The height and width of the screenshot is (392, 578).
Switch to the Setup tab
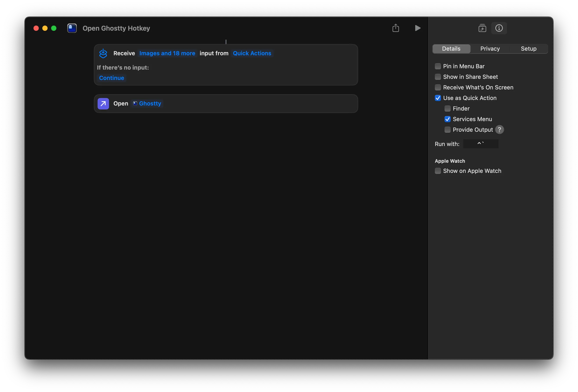click(x=528, y=49)
